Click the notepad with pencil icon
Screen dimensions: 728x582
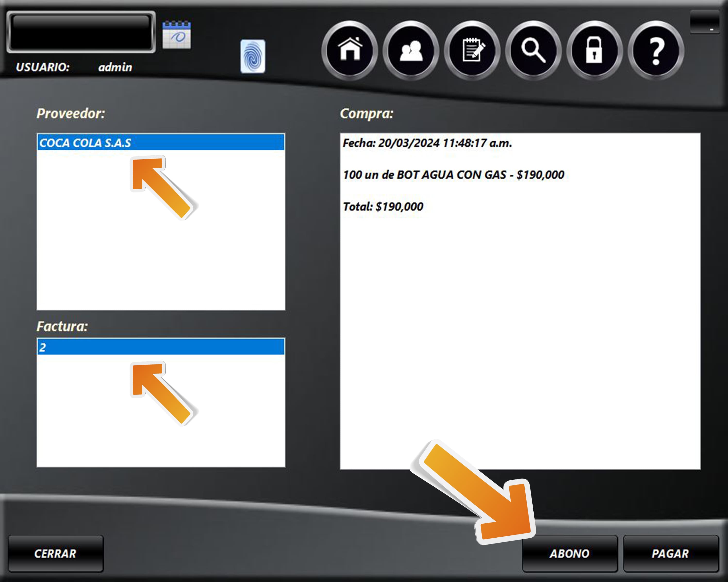(x=472, y=50)
